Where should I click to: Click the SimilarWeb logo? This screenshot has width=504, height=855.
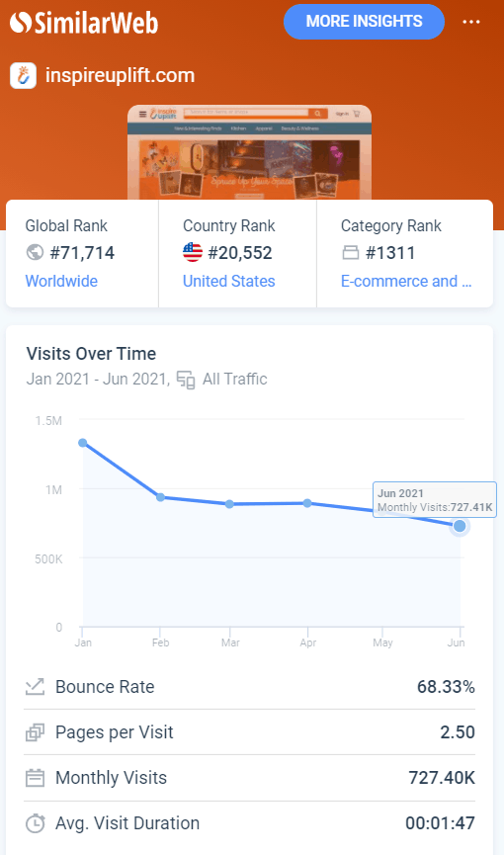(x=84, y=23)
